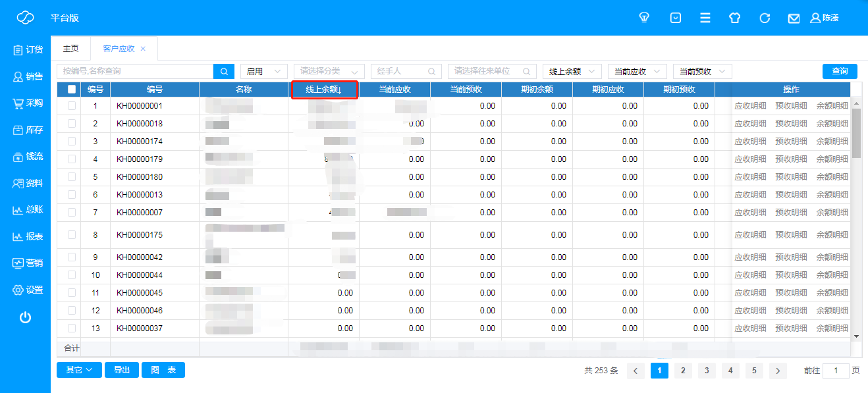Click the 经手人 field search icon

[432, 71]
